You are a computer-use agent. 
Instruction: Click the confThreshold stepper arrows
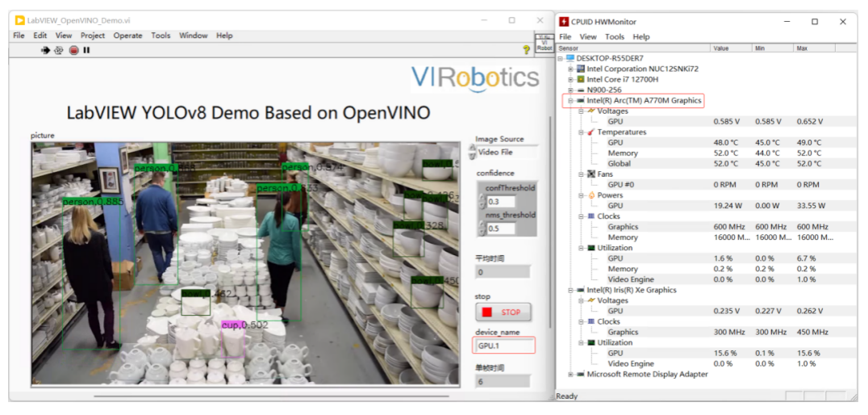pyautogui.click(x=482, y=202)
